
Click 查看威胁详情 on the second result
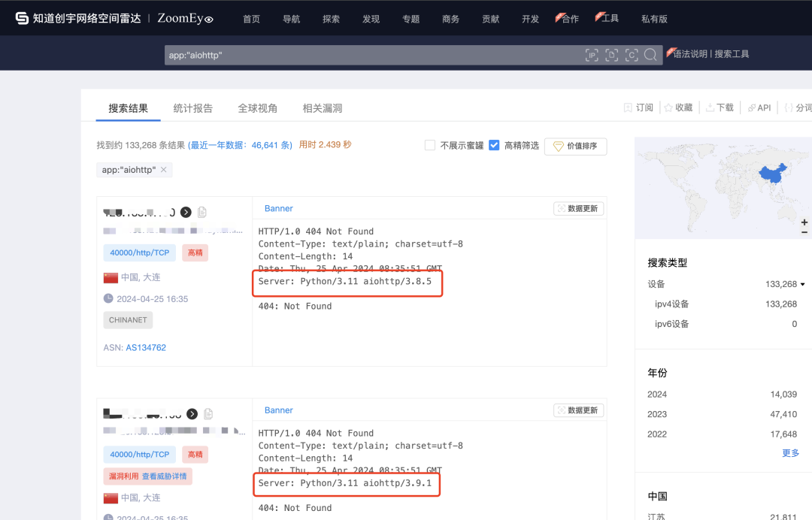166,476
